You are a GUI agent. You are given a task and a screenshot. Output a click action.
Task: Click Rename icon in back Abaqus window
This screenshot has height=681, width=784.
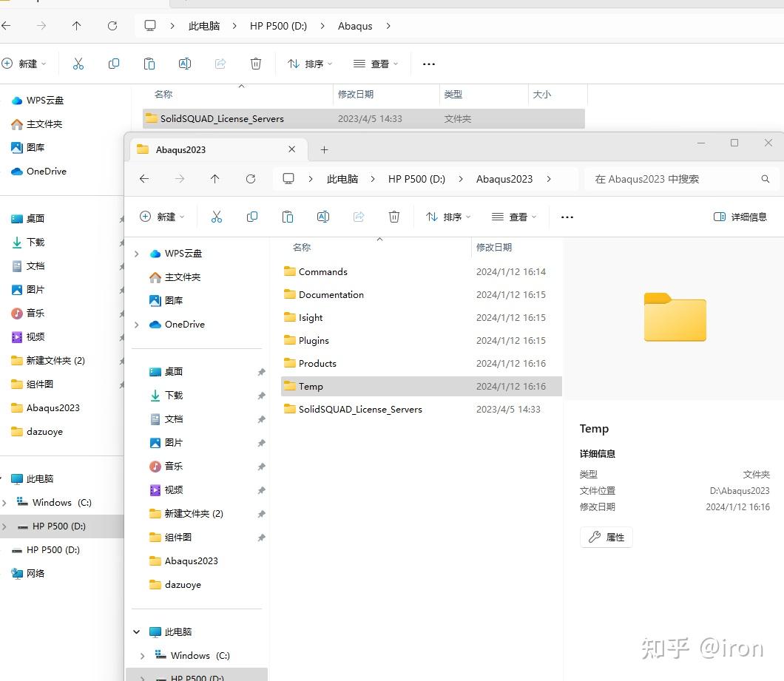[x=185, y=64]
